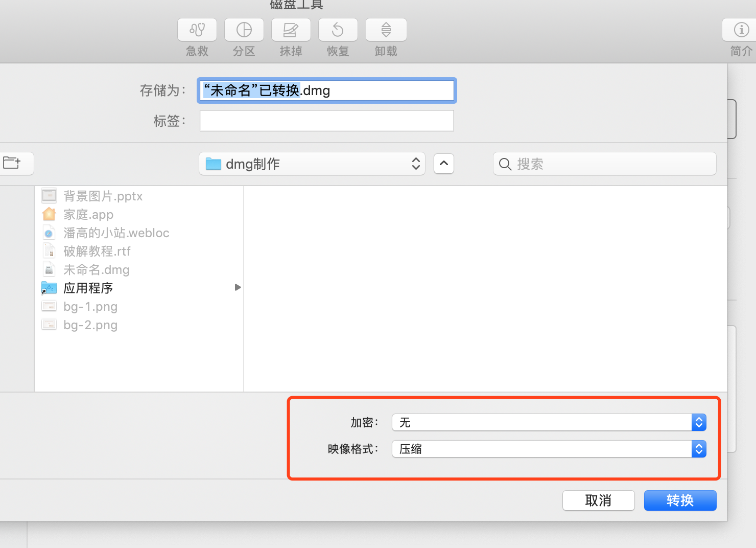Viewport: 756px width, 548px height.
Task: Expand the 应用程序 folder
Action: (237, 287)
